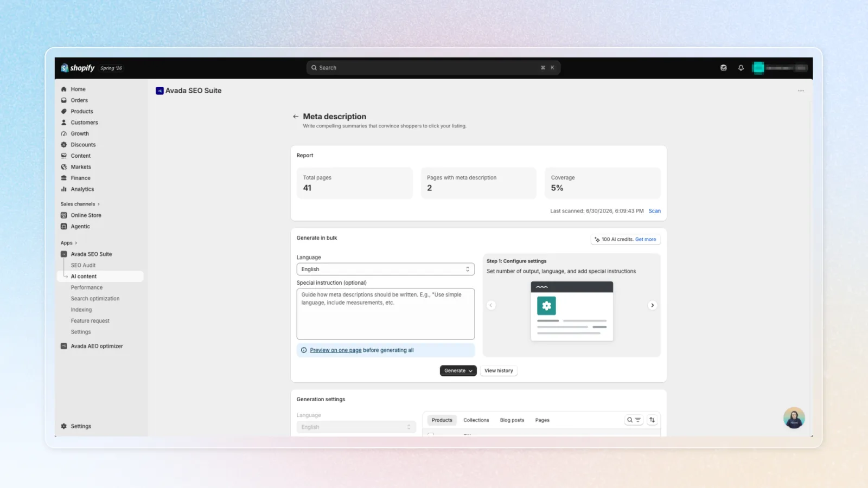Open Indexing submenu item

[81, 310]
